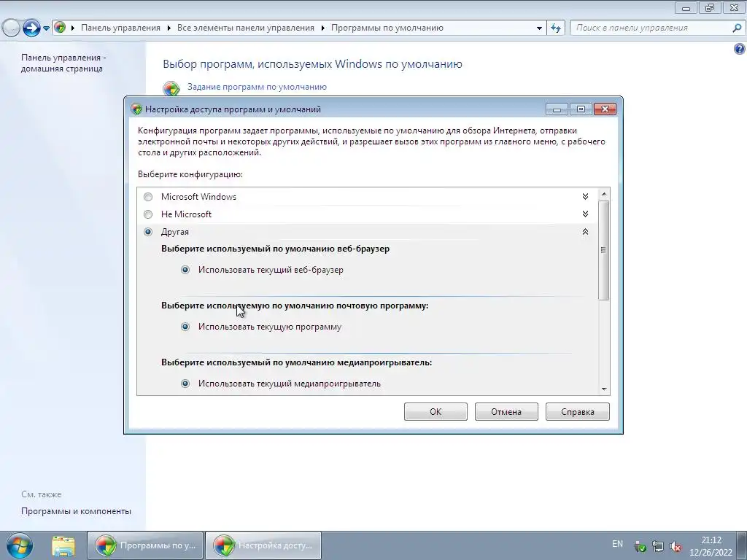Click the blue help question mark icon
The image size is (747, 560).
pos(739,49)
